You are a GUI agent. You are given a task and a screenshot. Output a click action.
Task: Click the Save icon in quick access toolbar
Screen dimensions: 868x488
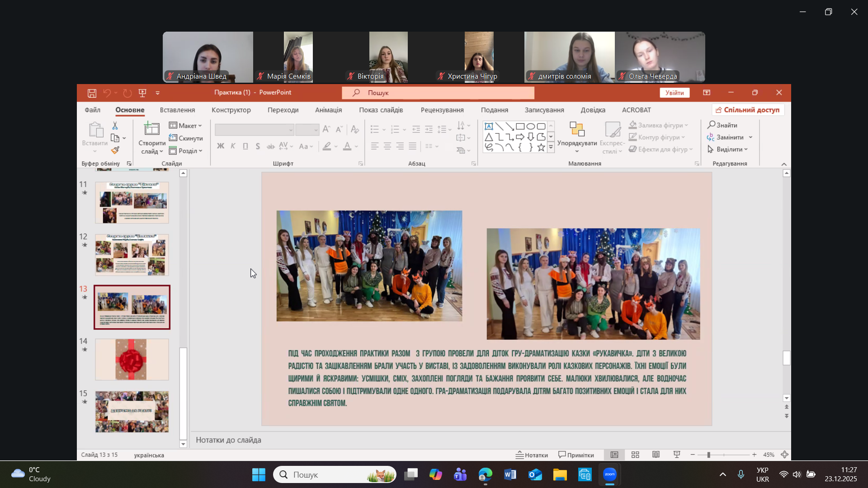92,93
